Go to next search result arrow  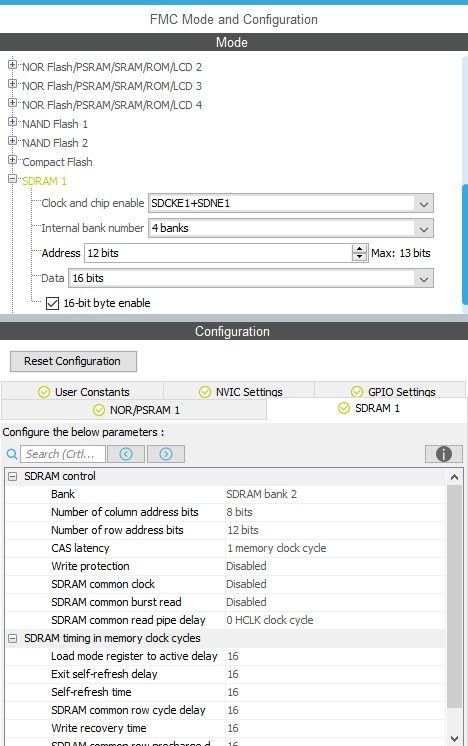[166, 454]
